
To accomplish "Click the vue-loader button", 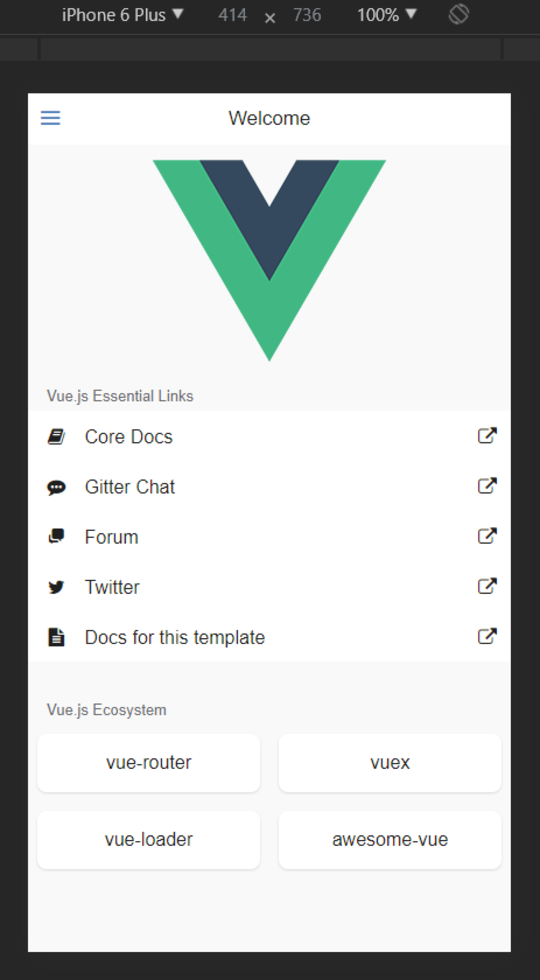I will point(149,840).
